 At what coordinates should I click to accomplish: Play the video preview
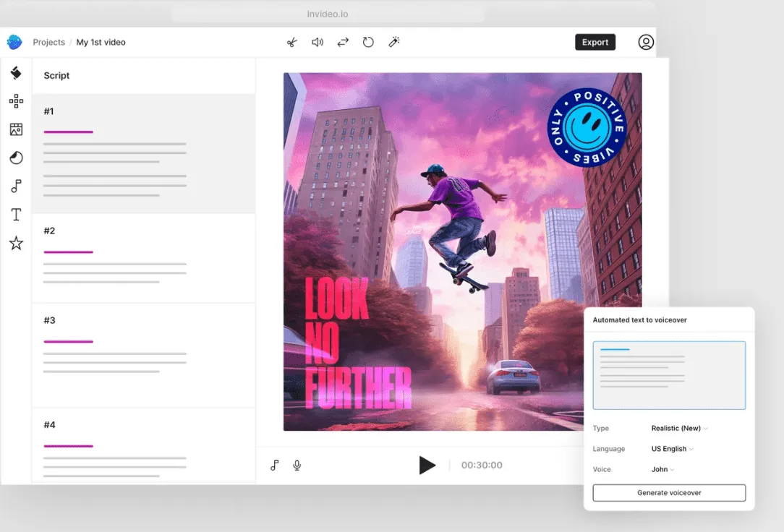click(x=427, y=465)
